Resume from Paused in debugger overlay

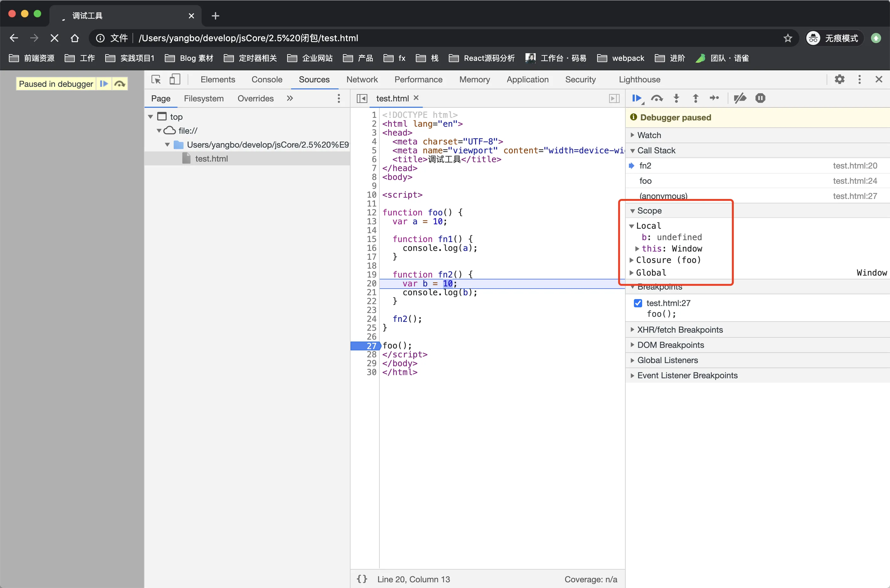click(x=104, y=84)
